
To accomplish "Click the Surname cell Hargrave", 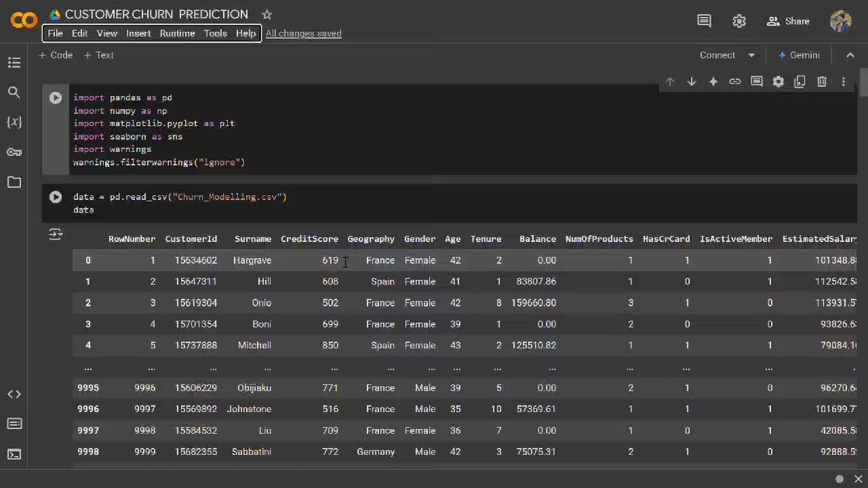I will click(252, 260).
